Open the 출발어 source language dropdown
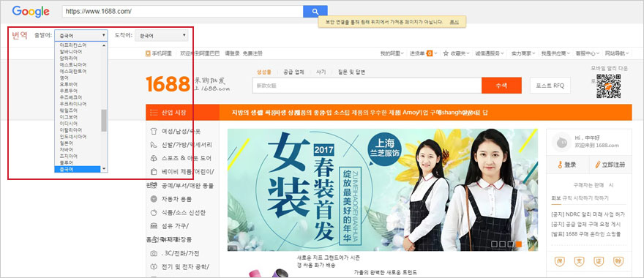 [x=81, y=35]
